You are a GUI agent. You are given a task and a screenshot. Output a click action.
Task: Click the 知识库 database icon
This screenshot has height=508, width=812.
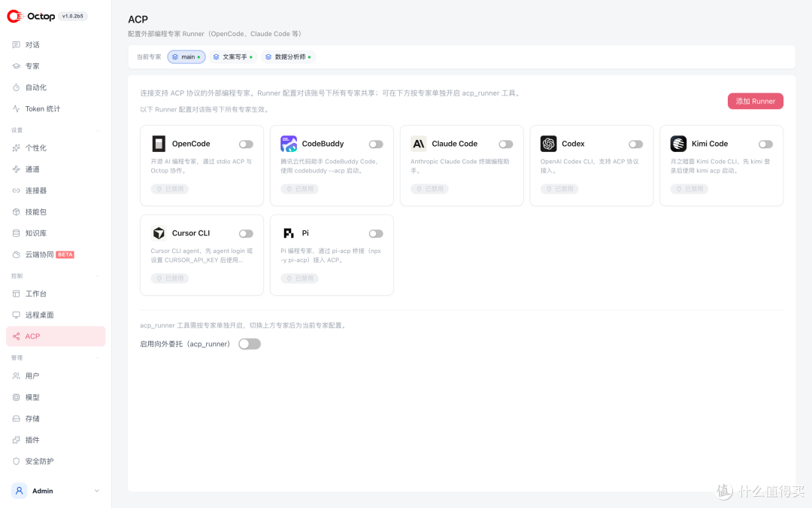click(x=16, y=233)
